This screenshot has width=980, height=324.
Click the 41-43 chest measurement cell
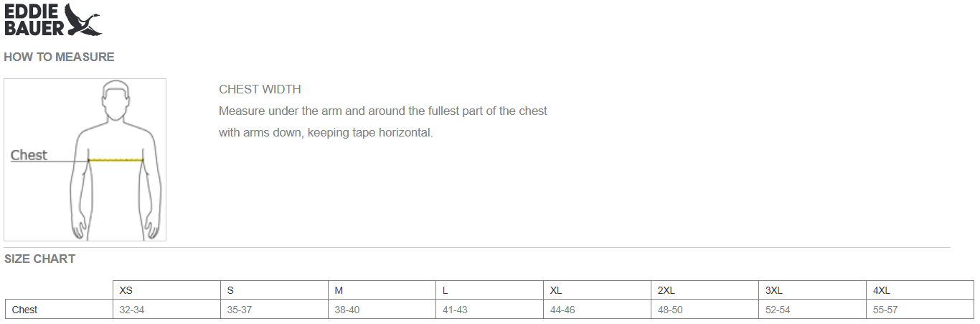click(490, 310)
